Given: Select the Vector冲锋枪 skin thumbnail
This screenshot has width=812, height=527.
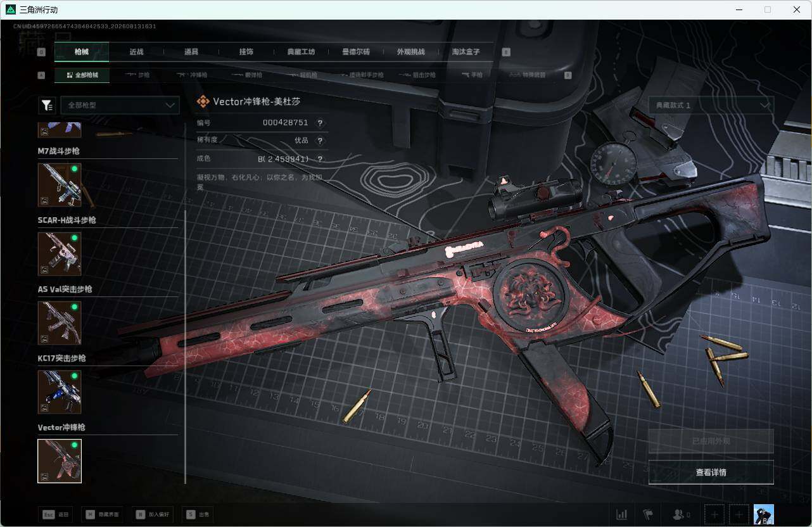Looking at the screenshot, I should (60, 461).
